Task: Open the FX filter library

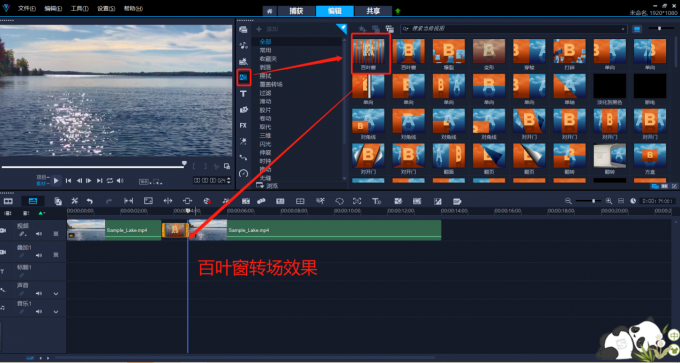Action: point(243,125)
